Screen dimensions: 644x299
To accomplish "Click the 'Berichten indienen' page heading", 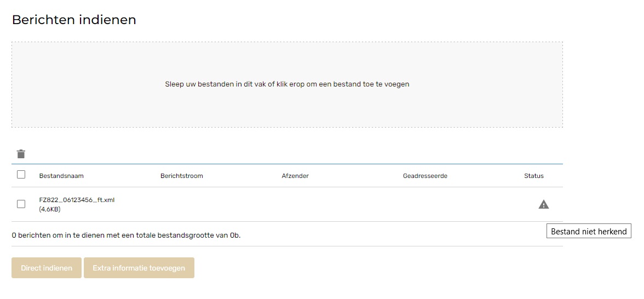I will pyautogui.click(x=74, y=20).
